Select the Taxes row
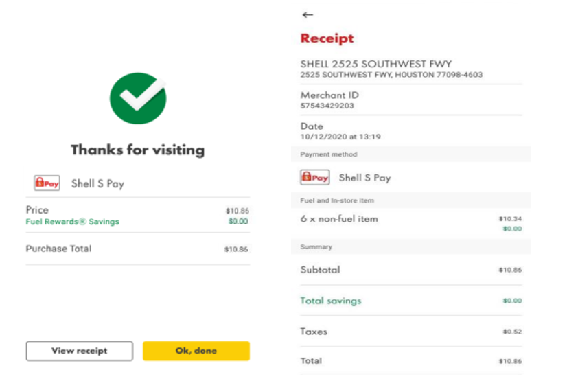567x392 pixels. [411, 332]
